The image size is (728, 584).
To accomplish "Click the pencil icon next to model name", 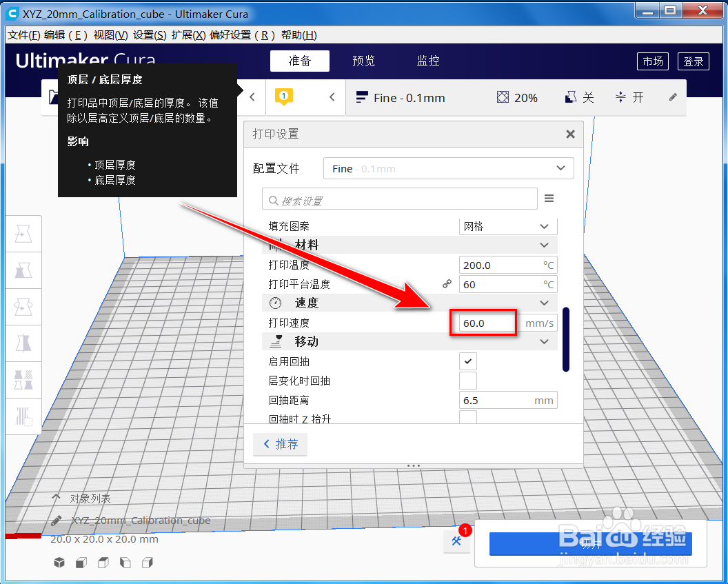I will (57, 521).
